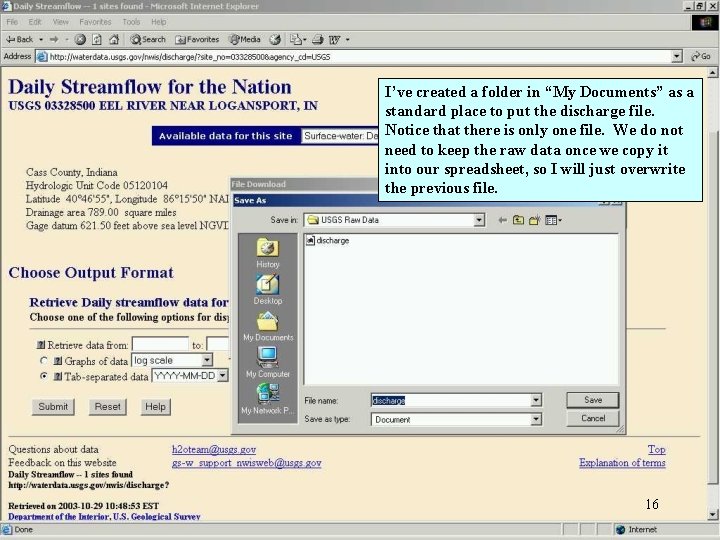
Task: Click the Help button on the form
Action: tap(156, 407)
